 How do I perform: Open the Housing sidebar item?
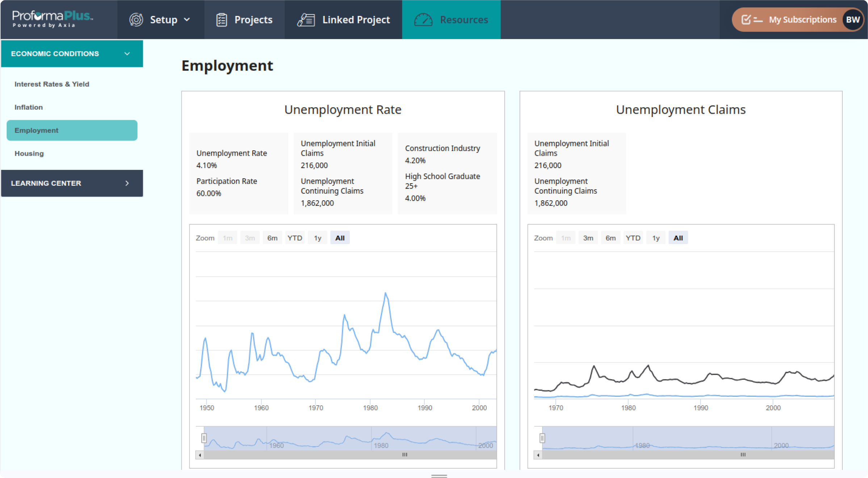[29, 154]
